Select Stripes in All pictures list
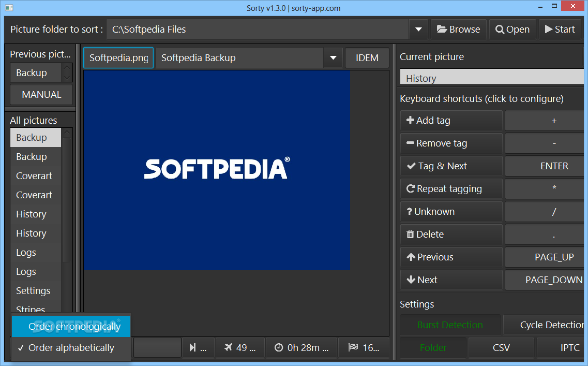Image resolution: width=588 pixels, height=366 pixels. pyautogui.click(x=36, y=309)
